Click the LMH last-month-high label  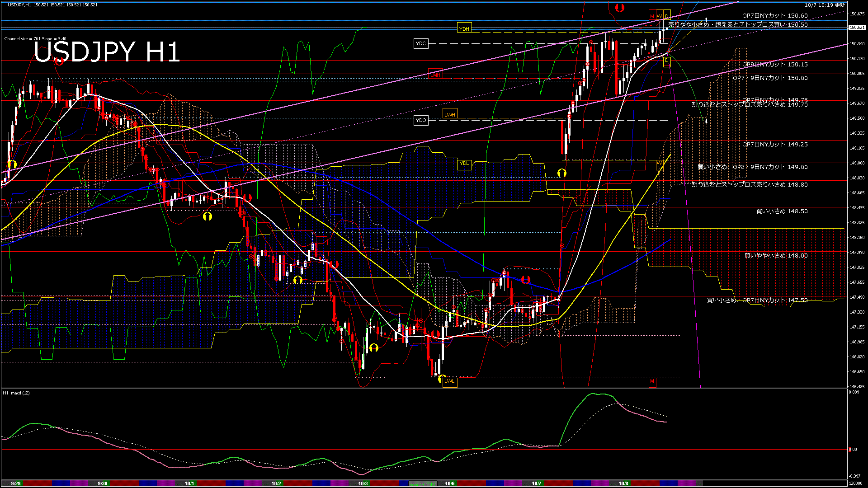[435, 75]
